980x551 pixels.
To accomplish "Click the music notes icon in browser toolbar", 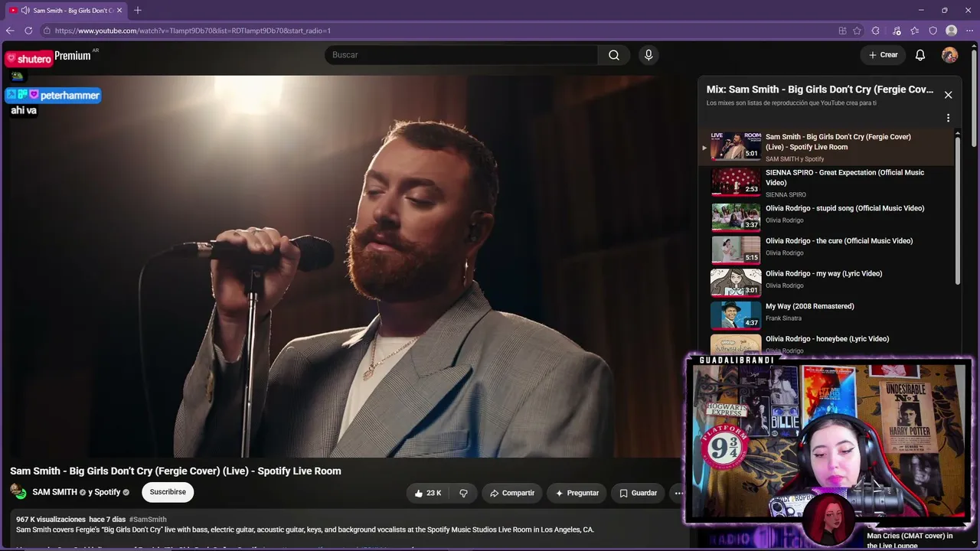I will 897,31.
